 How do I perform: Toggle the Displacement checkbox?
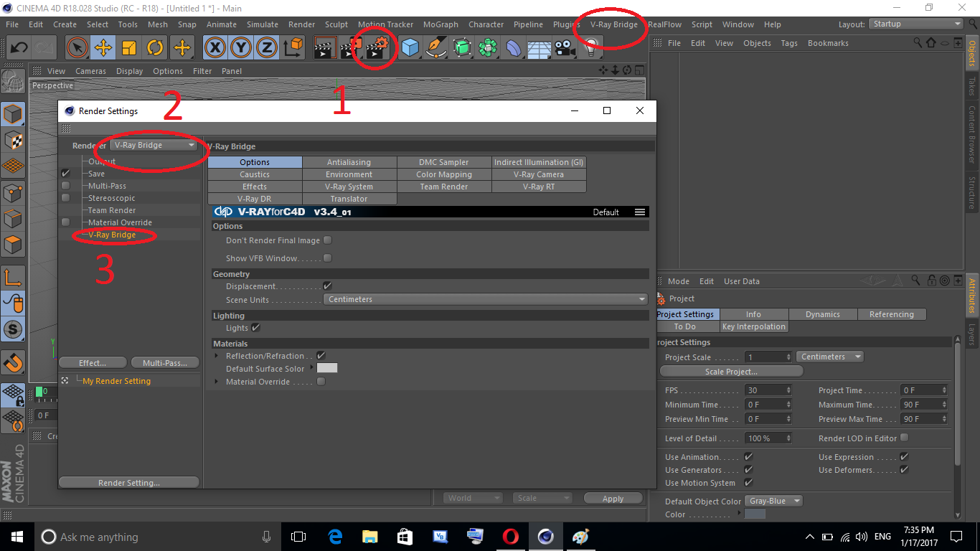(328, 286)
